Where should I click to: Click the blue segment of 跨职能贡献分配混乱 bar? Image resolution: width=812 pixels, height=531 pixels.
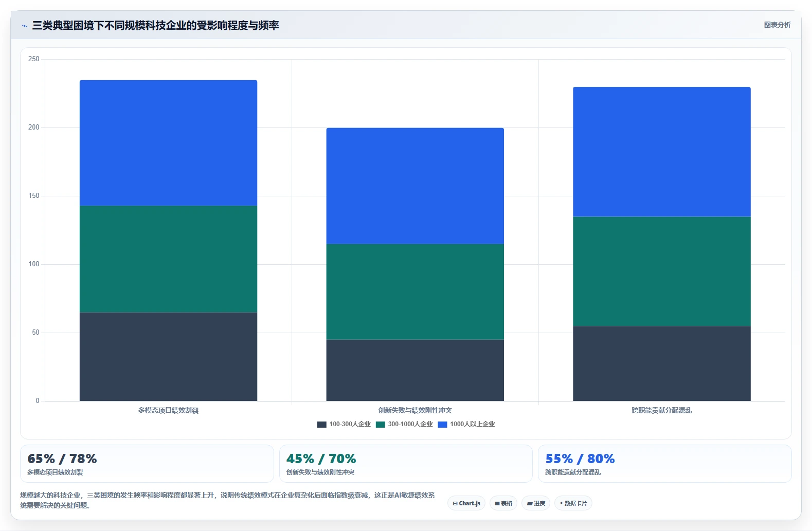(662, 152)
